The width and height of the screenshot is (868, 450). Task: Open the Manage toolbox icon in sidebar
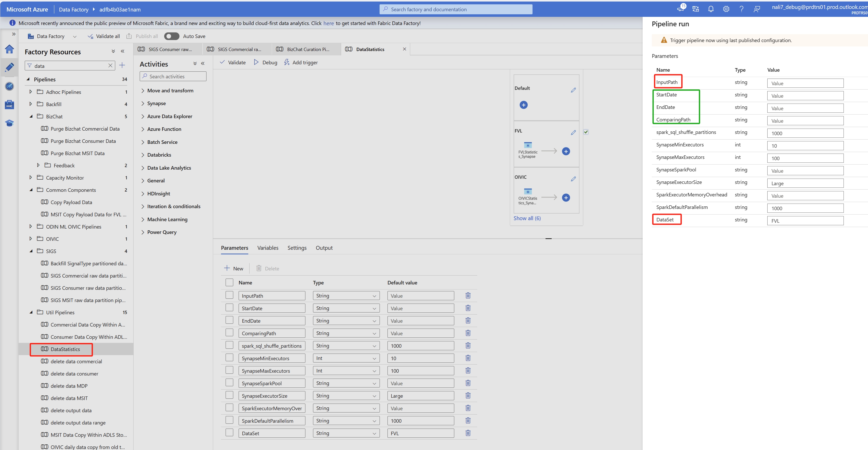click(9, 105)
